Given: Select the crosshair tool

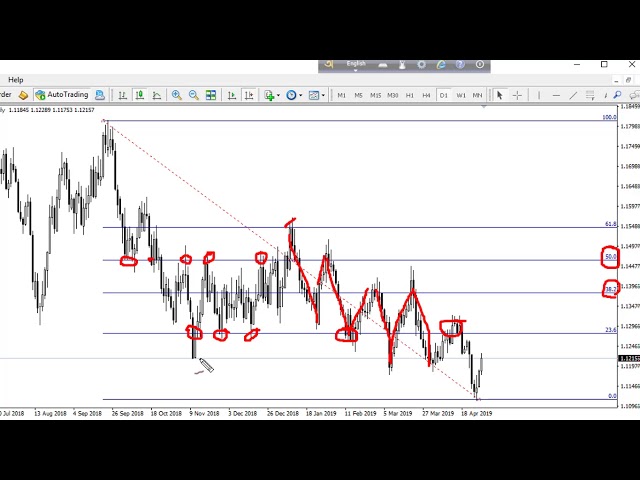Looking at the screenshot, I should [x=517, y=95].
